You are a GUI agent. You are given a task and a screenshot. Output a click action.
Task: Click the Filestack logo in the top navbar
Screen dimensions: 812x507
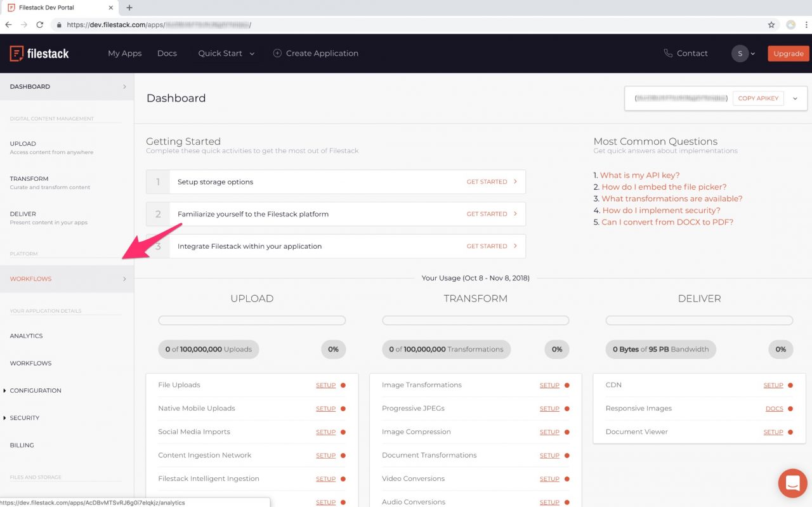[39, 53]
